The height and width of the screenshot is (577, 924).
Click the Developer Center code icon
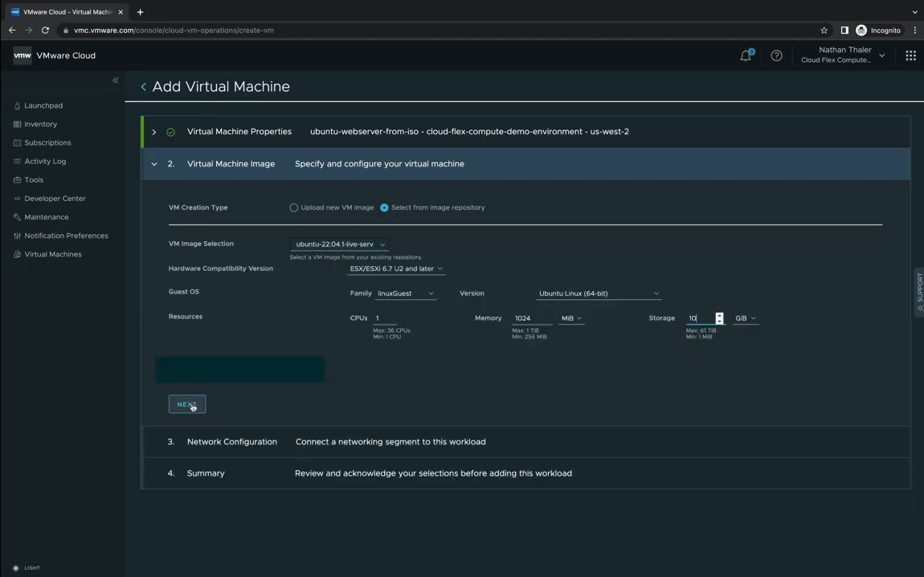tap(17, 198)
